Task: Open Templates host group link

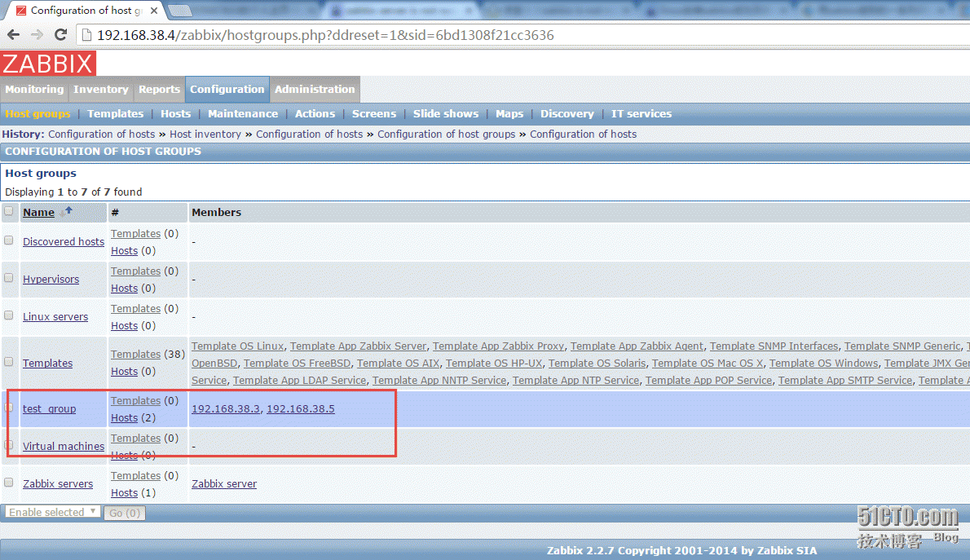Action: tap(47, 364)
